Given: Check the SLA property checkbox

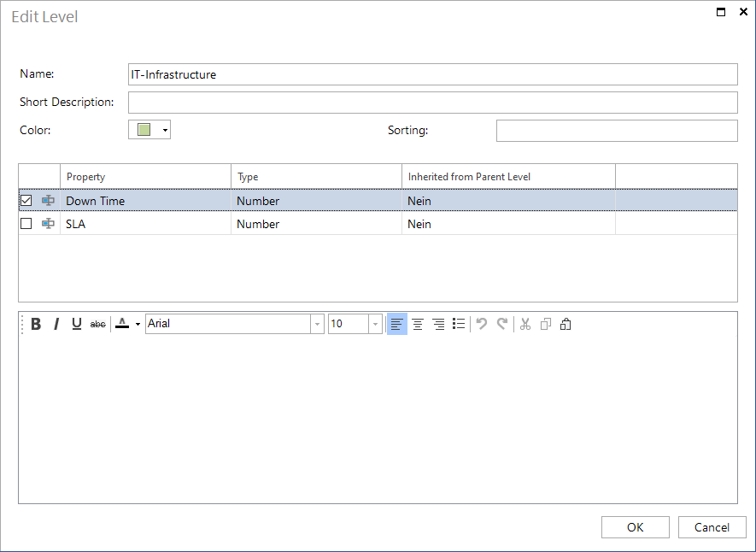Looking at the screenshot, I should (26, 224).
